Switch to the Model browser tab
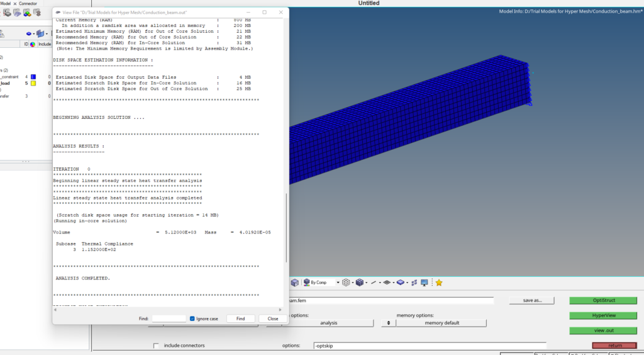This screenshot has width=644, height=355. (5, 3)
